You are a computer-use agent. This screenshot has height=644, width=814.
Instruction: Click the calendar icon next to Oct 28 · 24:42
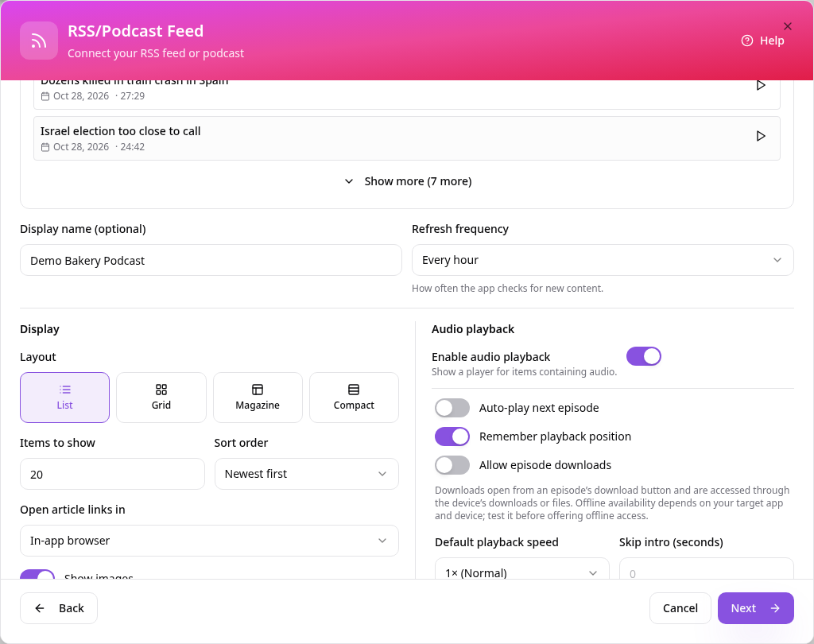(x=45, y=147)
